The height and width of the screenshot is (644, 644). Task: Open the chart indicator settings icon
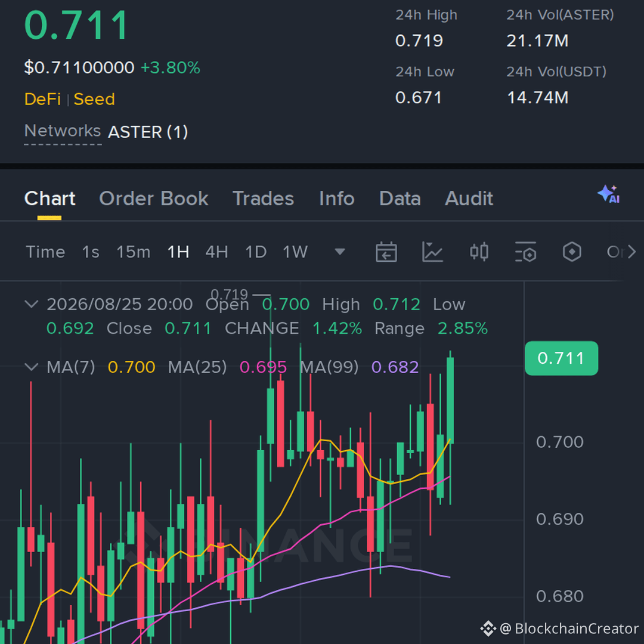pos(525,252)
